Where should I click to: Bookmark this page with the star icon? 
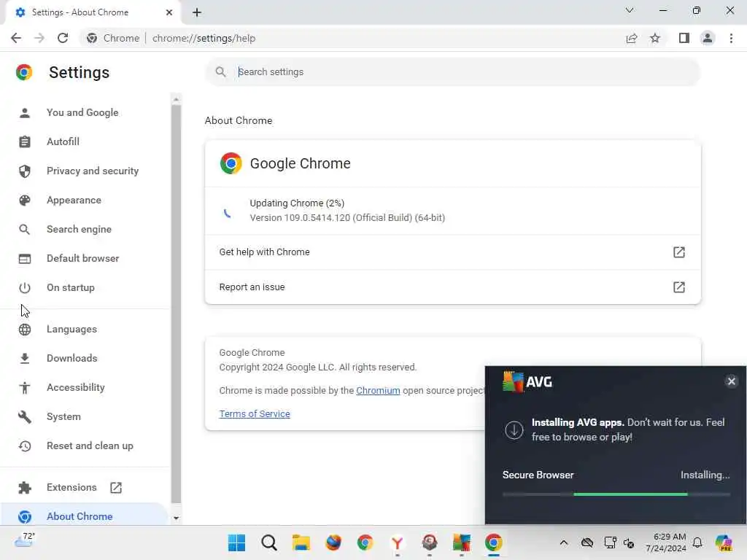(655, 38)
